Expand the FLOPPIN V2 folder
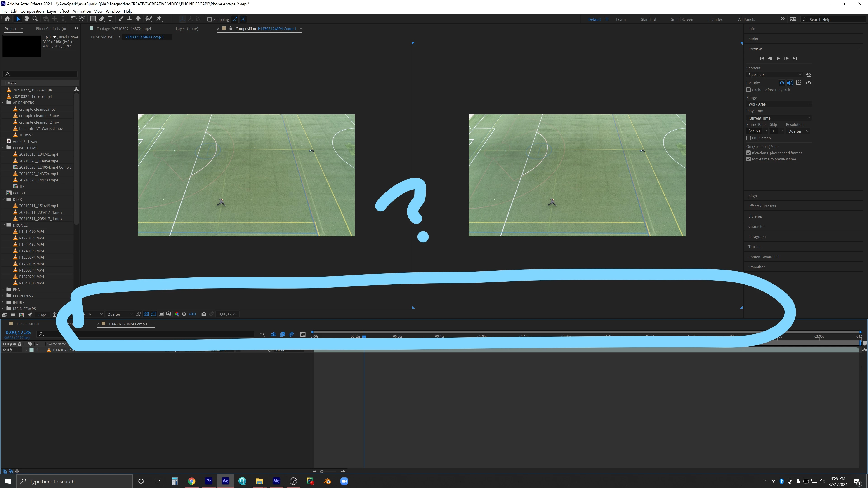 tap(3, 296)
